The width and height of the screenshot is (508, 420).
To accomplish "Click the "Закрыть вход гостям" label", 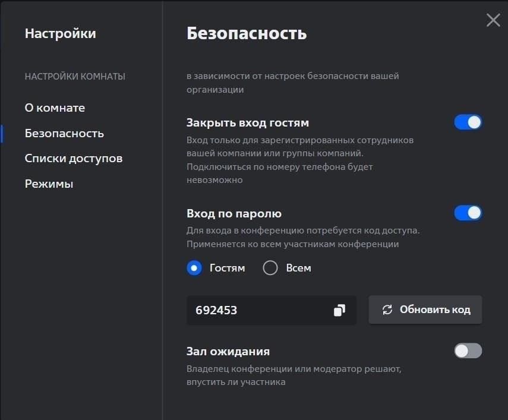I will tap(248, 123).
